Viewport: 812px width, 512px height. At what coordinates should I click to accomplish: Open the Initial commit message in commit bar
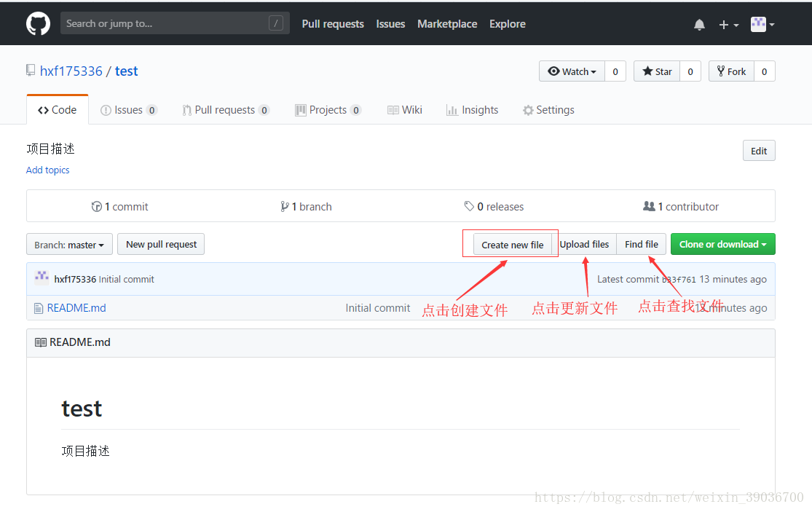click(x=127, y=279)
